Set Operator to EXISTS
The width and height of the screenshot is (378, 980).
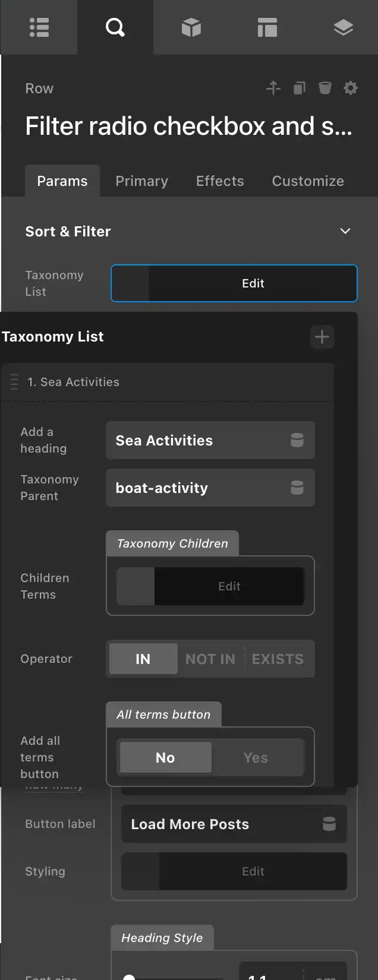coord(278,659)
